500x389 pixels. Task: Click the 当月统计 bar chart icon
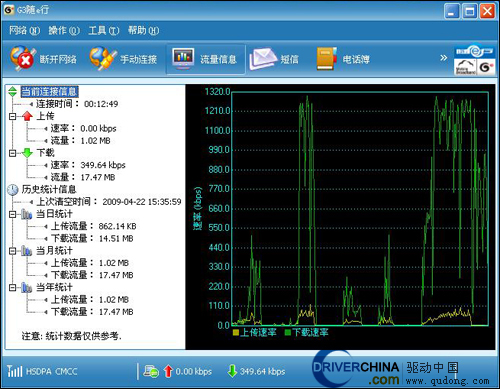tap(27, 251)
